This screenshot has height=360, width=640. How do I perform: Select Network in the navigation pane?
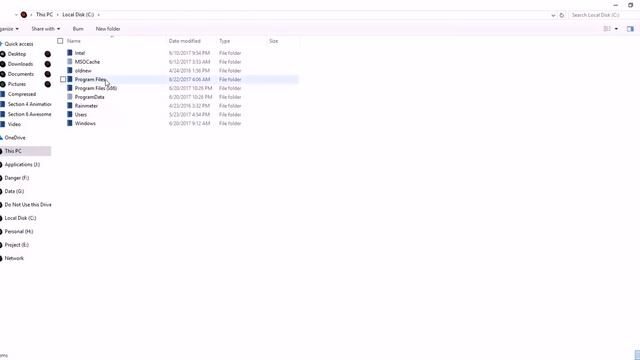click(x=14, y=258)
